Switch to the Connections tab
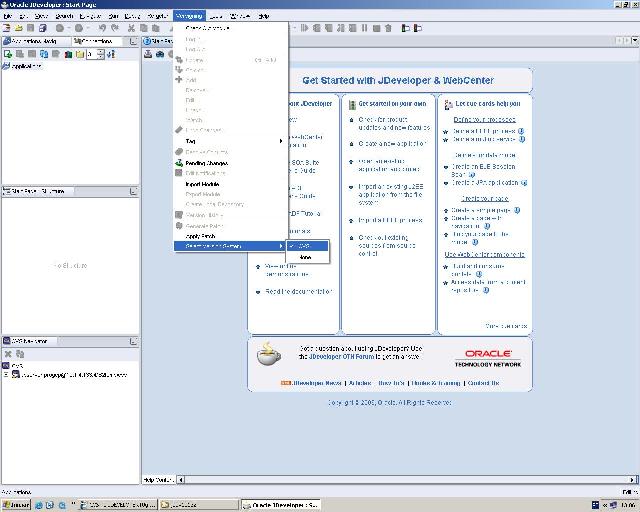 [x=97, y=41]
